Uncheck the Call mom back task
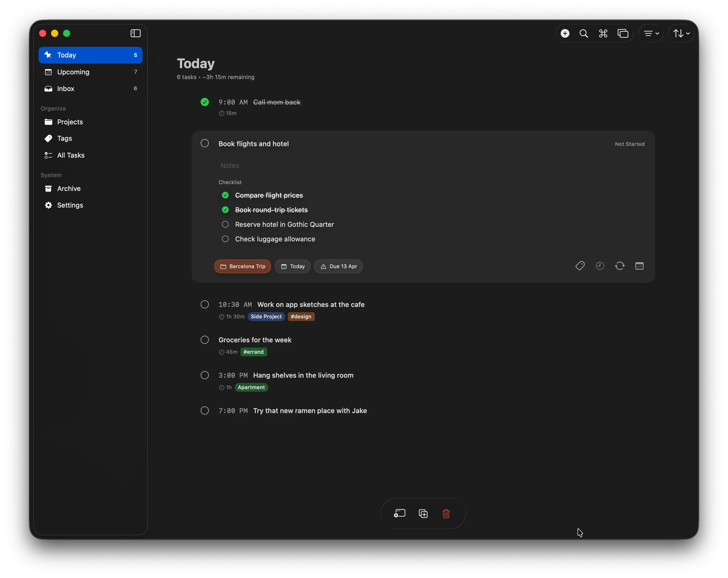Viewport: 728px width, 578px height. click(x=205, y=102)
